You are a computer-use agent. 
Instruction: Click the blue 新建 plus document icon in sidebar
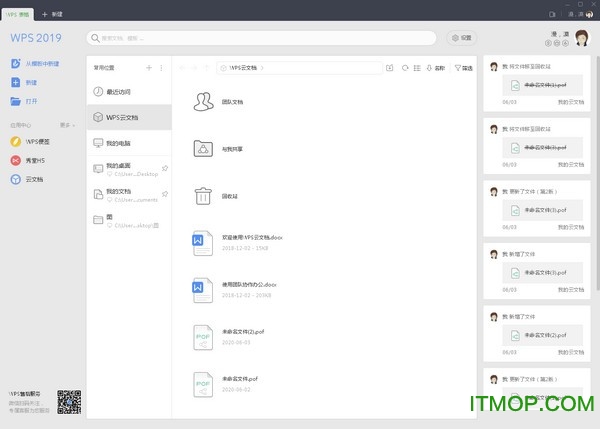click(16, 82)
